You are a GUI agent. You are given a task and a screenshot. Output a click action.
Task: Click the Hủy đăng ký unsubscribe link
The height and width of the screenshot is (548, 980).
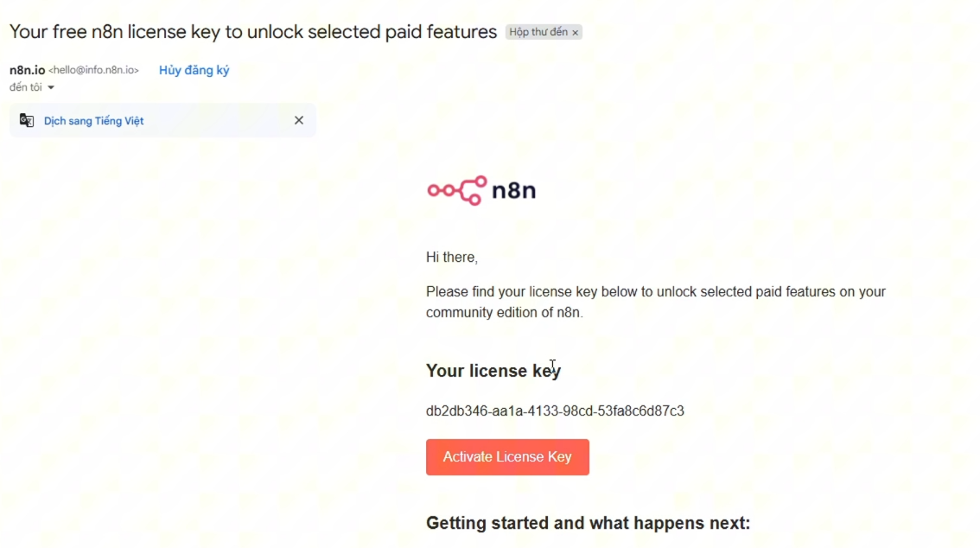[194, 70]
